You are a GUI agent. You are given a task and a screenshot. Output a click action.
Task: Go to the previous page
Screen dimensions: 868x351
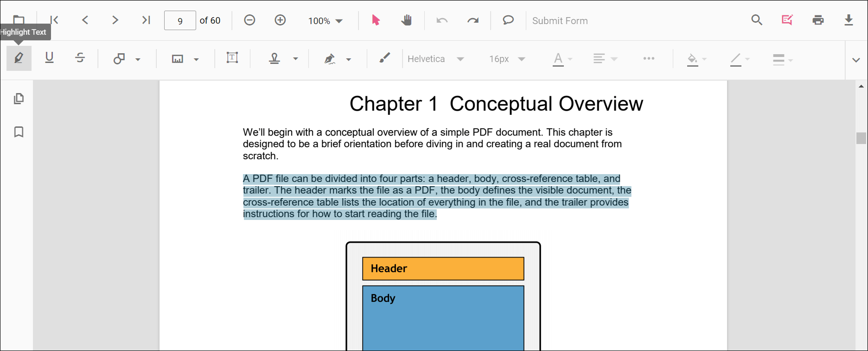[x=85, y=20]
